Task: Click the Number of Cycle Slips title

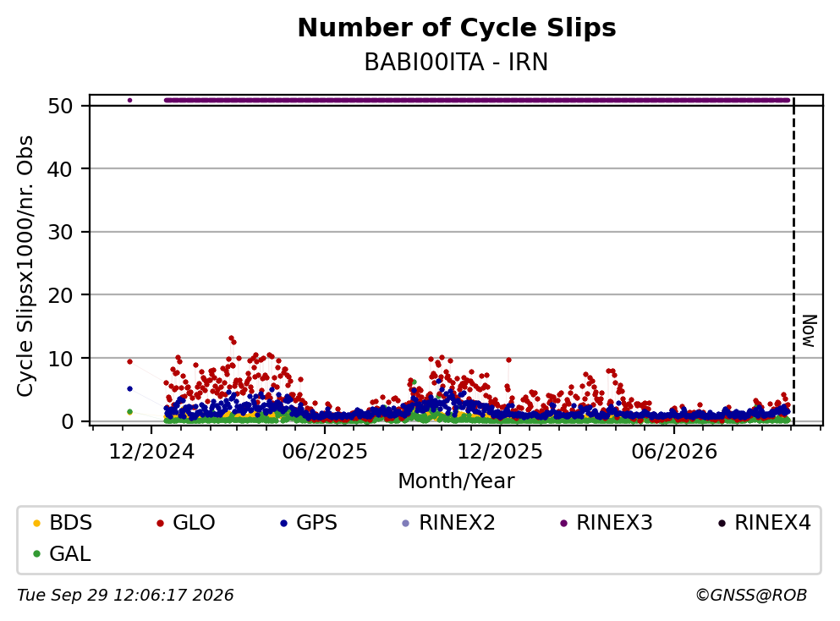Action: pyautogui.click(x=457, y=28)
